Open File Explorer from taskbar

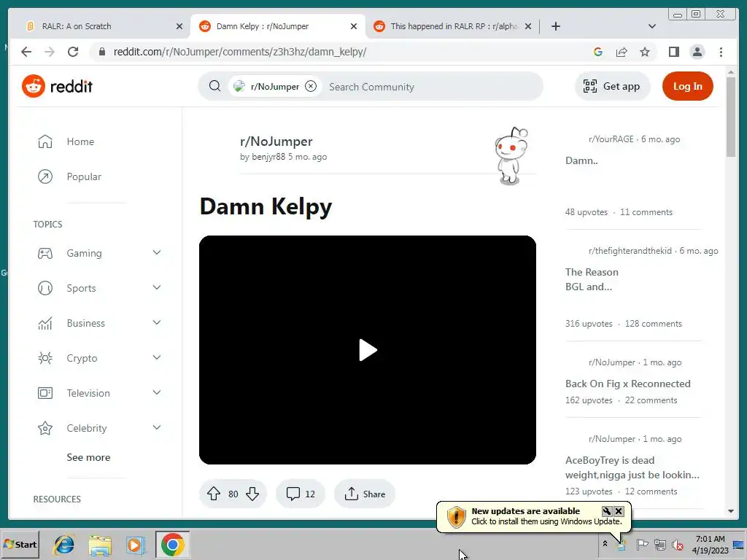tap(99, 545)
